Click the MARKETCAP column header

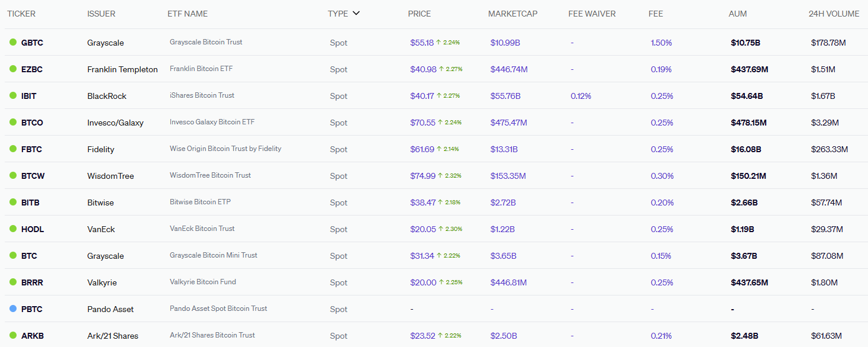pos(512,14)
